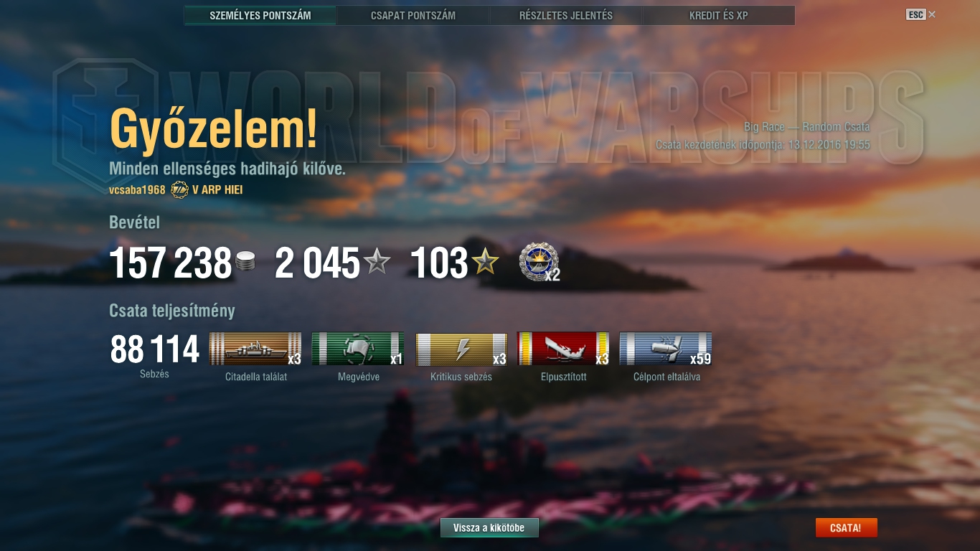The width and height of the screenshot is (980, 551).
Task: Click the ARP HIEI ship name
Action: coord(217,190)
